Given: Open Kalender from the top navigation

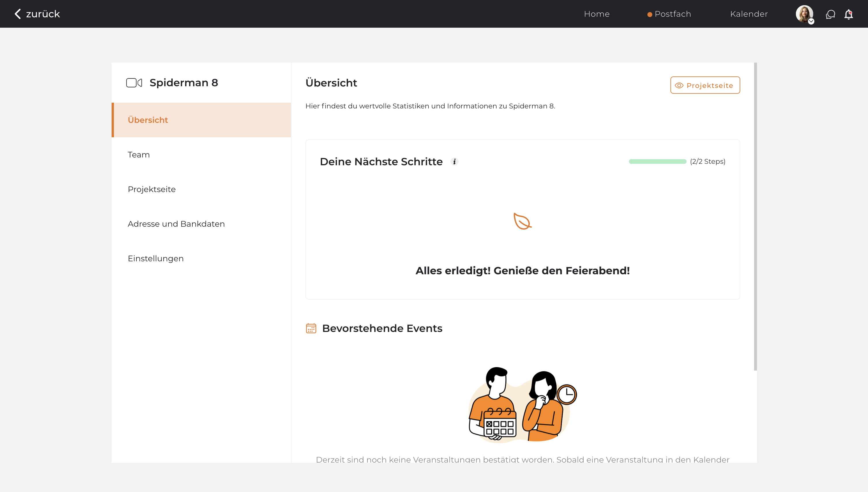Looking at the screenshot, I should coord(749,14).
